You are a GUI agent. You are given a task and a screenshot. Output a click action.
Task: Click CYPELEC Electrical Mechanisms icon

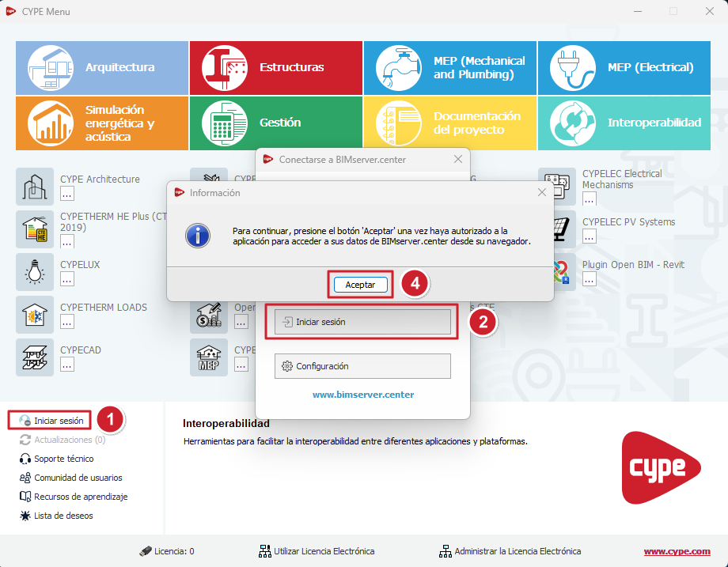pyautogui.click(x=557, y=187)
